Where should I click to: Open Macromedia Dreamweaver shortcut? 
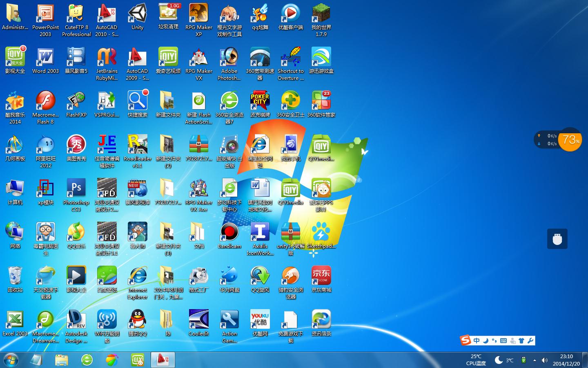pos(45,326)
